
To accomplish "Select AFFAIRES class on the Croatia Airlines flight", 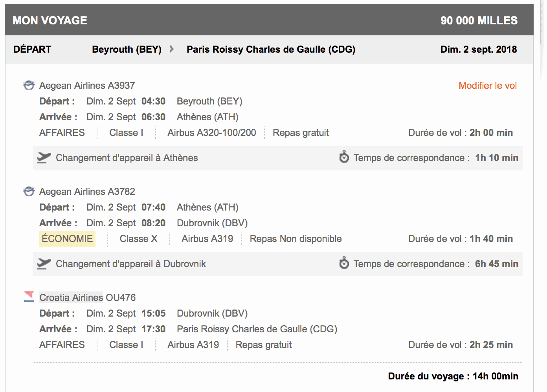I will (62, 344).
